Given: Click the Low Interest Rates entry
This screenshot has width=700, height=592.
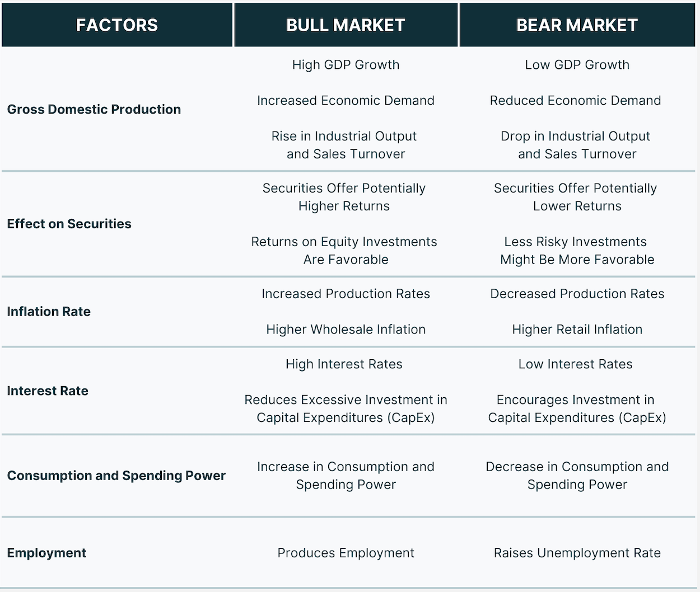Looking at the screenshot, I should click(576, 364).
